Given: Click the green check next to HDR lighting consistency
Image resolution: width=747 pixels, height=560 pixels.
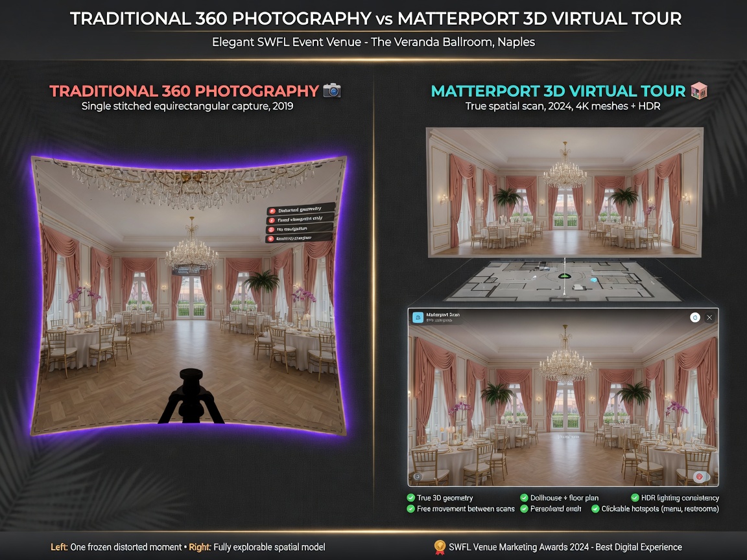Looking at the screenshot, I should [x=635, y=498].
